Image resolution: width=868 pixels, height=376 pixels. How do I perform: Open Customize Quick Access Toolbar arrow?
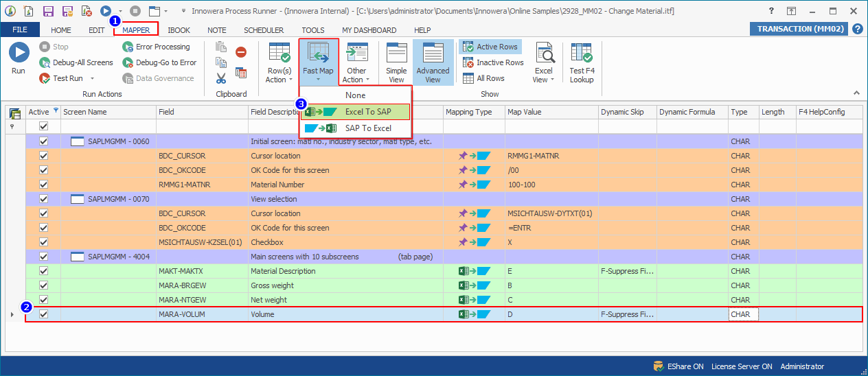click(183, 11)
